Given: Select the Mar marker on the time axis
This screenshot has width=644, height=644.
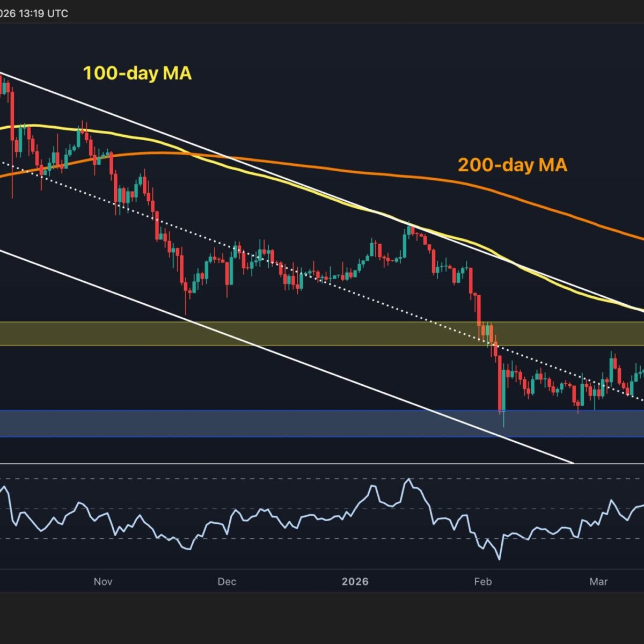Looking at the screenshot, I should [x=598, y=582].
